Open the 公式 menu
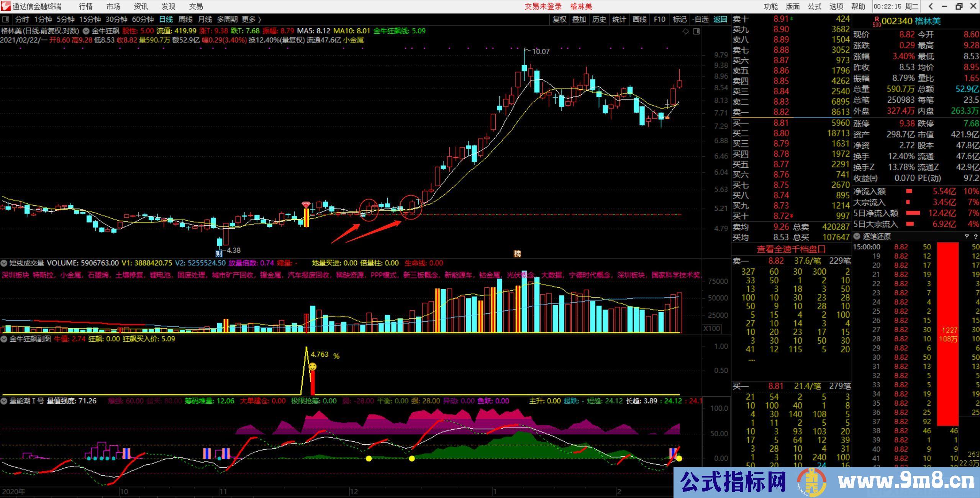The width and height of the screenshot is (980, 498). coord(814,7)
